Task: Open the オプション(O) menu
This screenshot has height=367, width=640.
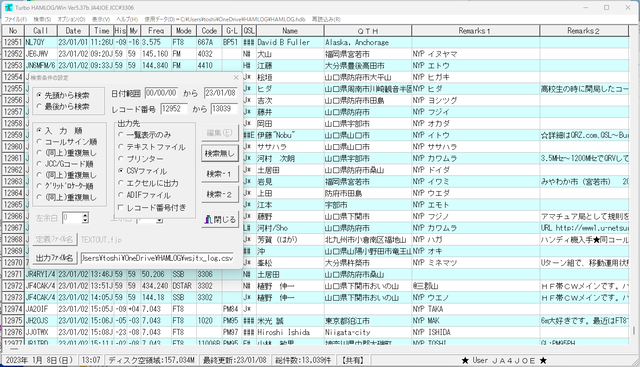Action: (x=71, y=19)
